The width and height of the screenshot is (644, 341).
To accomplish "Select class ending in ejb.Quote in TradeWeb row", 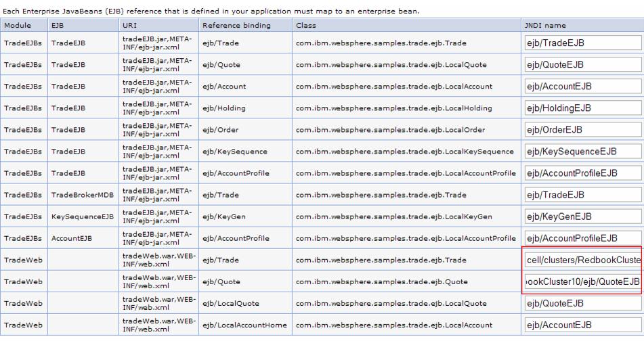I will tap(381, 282).
